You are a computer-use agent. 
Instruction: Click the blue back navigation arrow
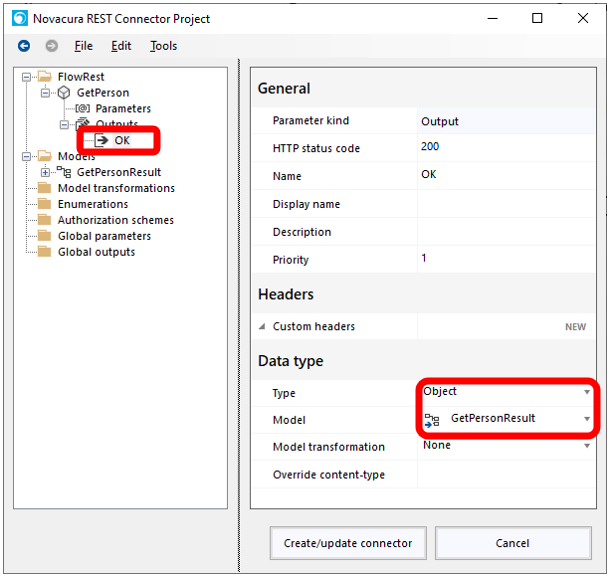point(24,46)
